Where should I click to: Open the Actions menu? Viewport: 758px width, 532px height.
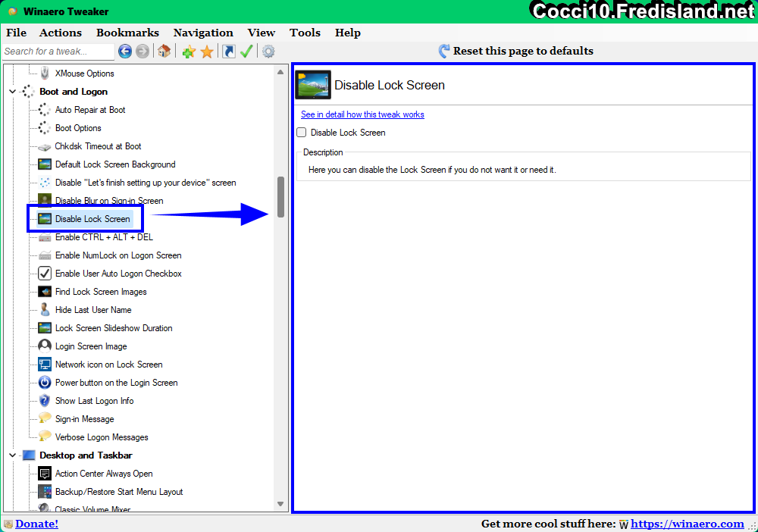[x=61, y=33]
